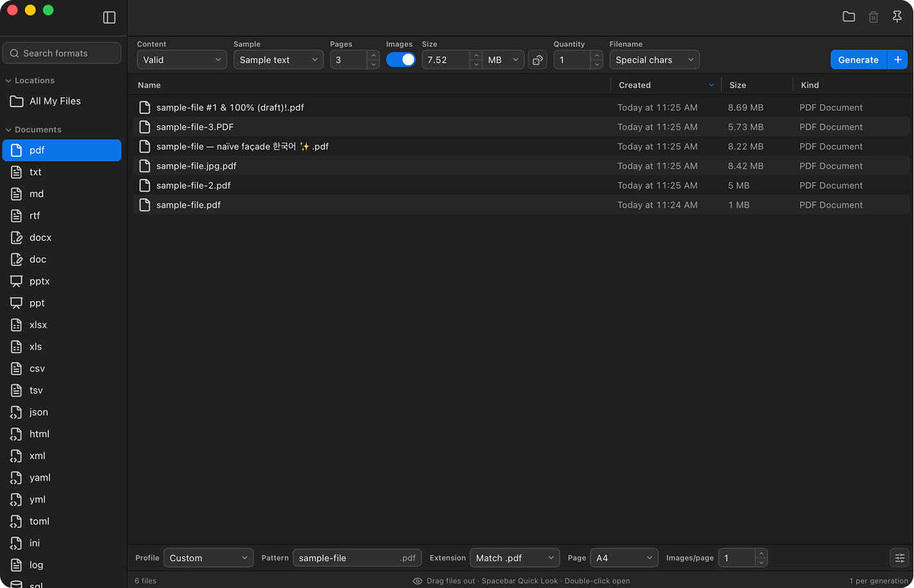Click the eye Quick Look icon in status bar

click(417, 581)
